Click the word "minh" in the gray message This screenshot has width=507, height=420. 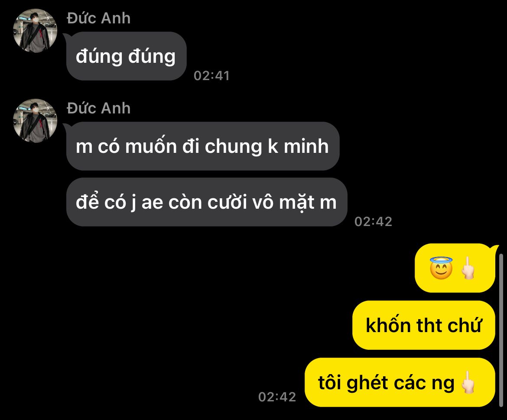coord(306,146)
